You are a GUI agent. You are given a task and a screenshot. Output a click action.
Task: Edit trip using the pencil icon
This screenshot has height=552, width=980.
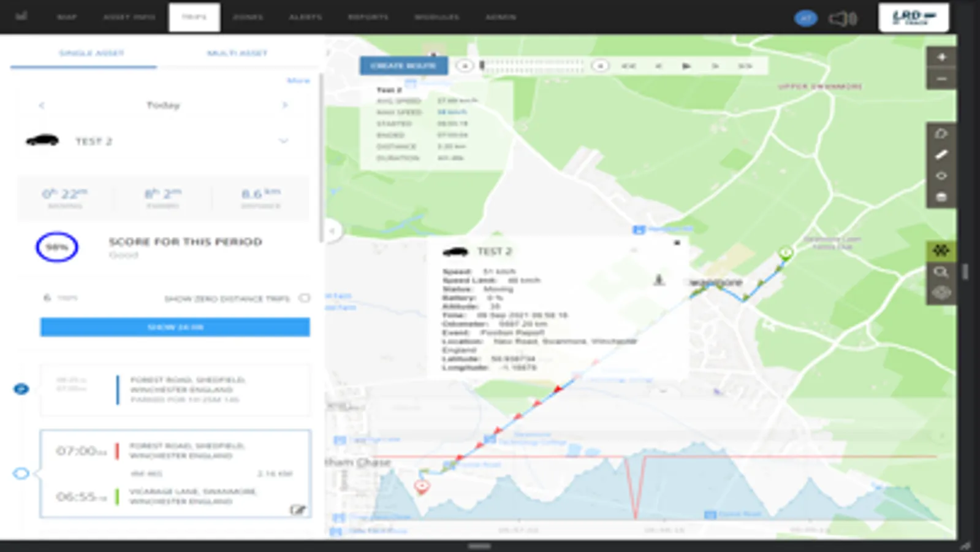click(x=298, y=510)
